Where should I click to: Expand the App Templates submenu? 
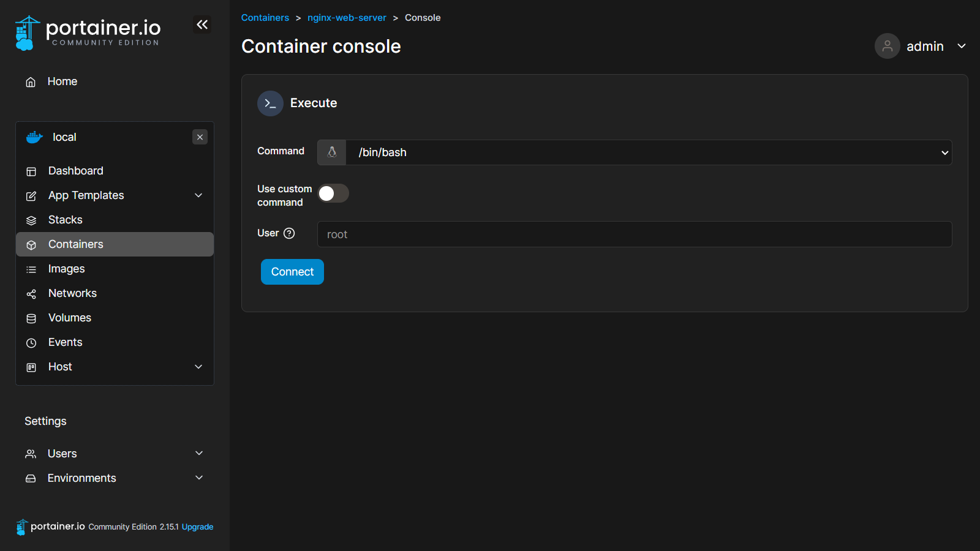(198, 195)
